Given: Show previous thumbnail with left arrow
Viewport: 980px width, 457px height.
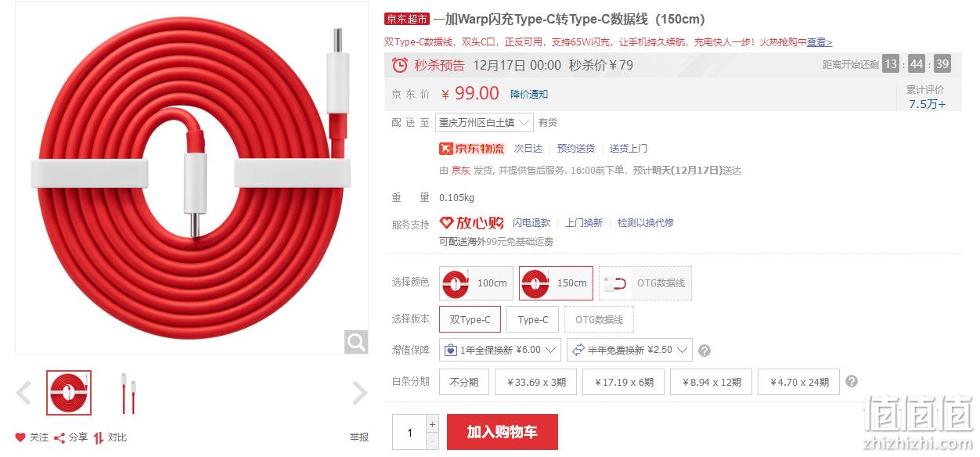Looking at the screenshot, I should tap(24, 393).
